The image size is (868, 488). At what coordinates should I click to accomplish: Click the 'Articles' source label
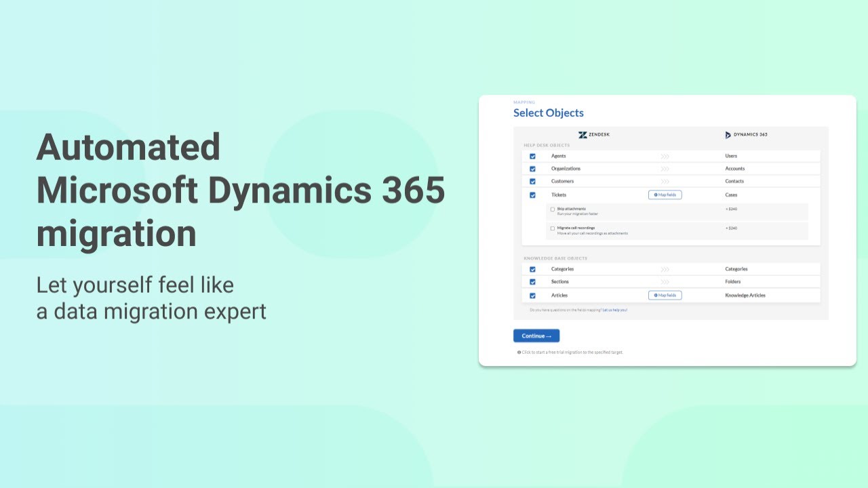click(559, 296)
